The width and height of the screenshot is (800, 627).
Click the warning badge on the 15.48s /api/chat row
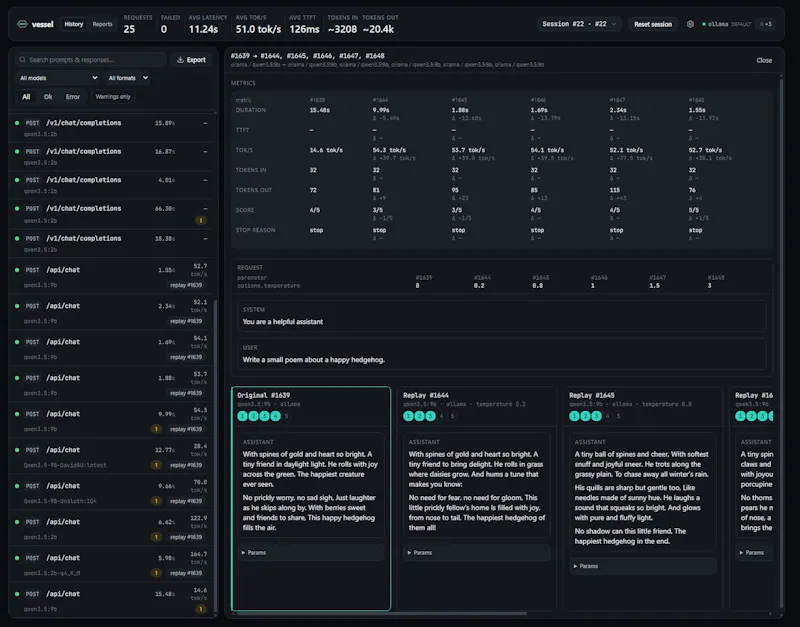point(201,609)
